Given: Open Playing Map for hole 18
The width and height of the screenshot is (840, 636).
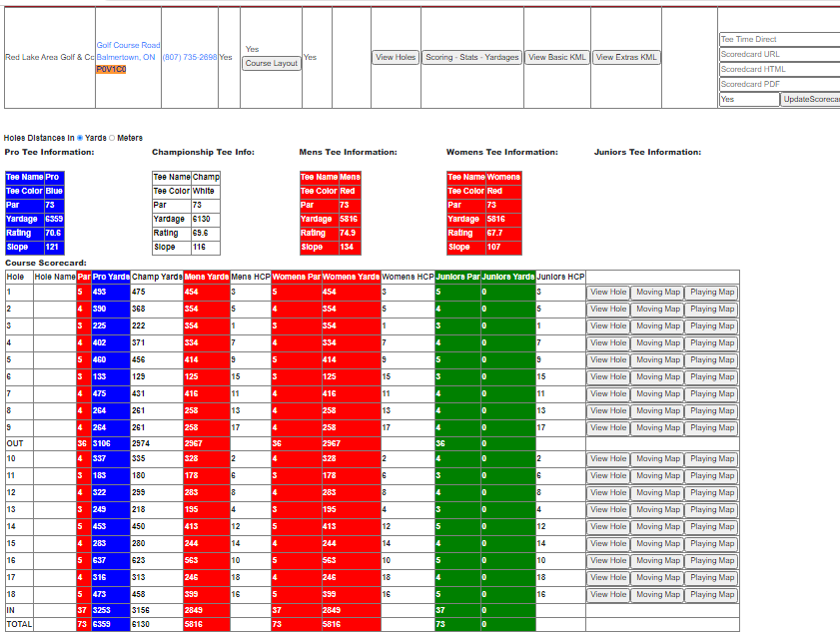Looking at the screenshot, I should 712,595.
